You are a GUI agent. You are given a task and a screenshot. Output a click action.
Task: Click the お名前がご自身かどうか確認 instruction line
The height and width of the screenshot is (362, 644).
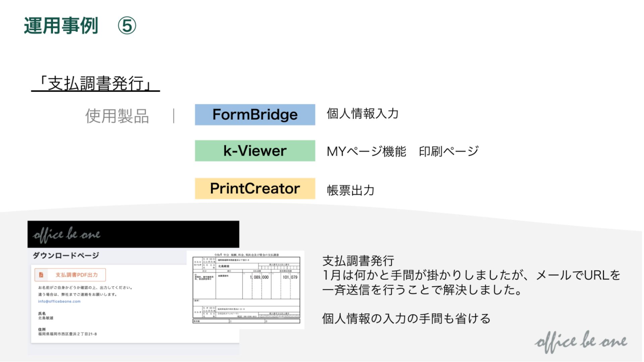point(85,288)
